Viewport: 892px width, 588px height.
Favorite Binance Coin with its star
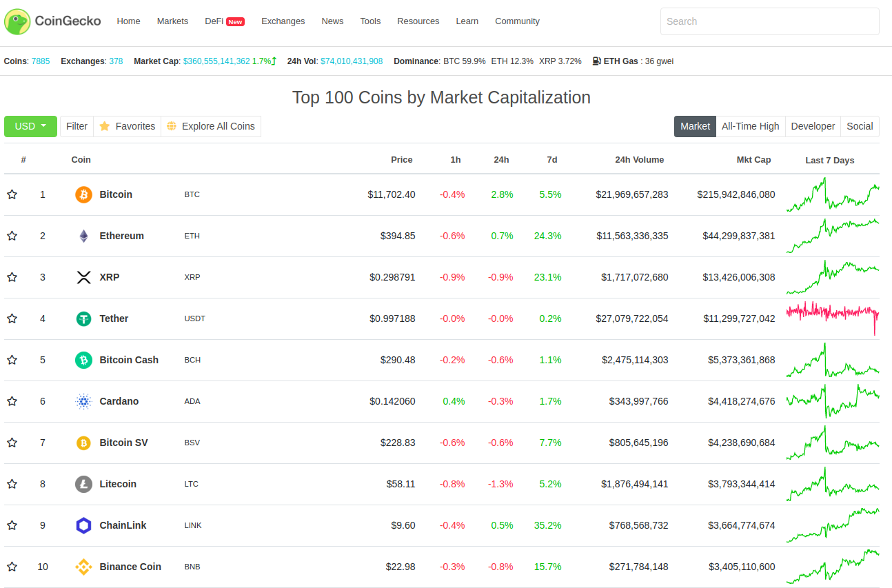coord(12,567)
